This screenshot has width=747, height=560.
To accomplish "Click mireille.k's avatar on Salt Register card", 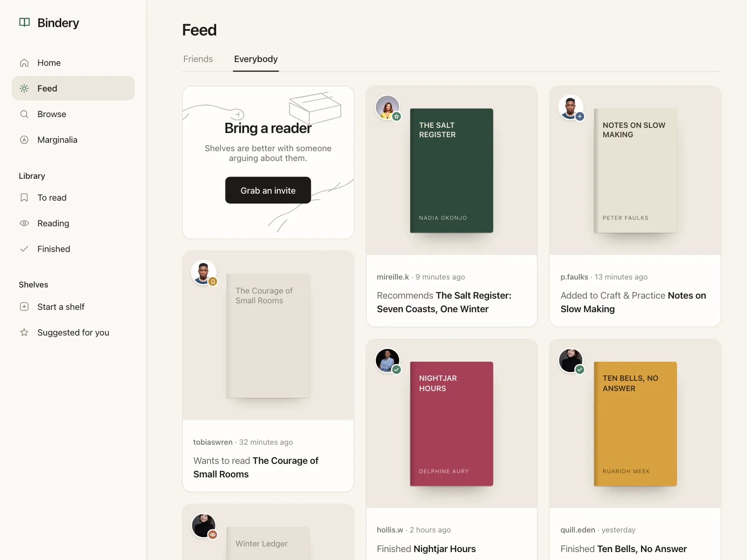I will coord(388,107).
